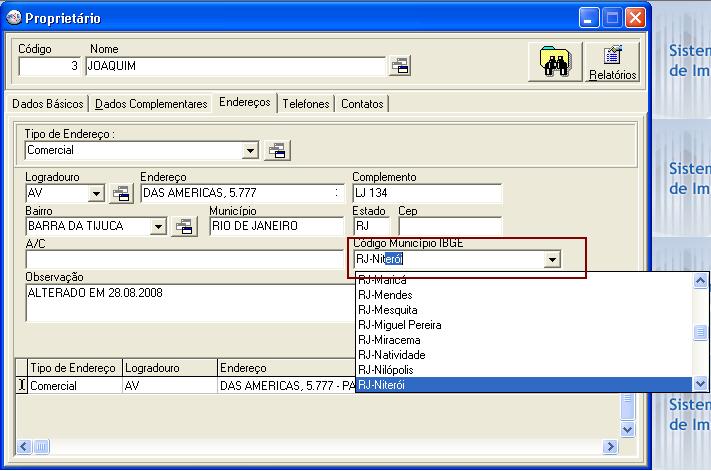Screen dimensions: 711x471
Task: Click the lookup icon beside Nome field
Action: tap(400, 66)
